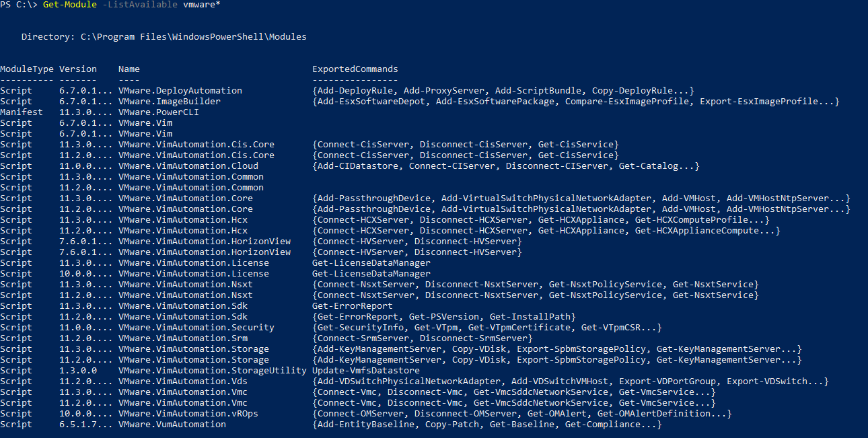
Task: Click the -ListAvailable parameter in the command
Action: [x=137, y=5]
